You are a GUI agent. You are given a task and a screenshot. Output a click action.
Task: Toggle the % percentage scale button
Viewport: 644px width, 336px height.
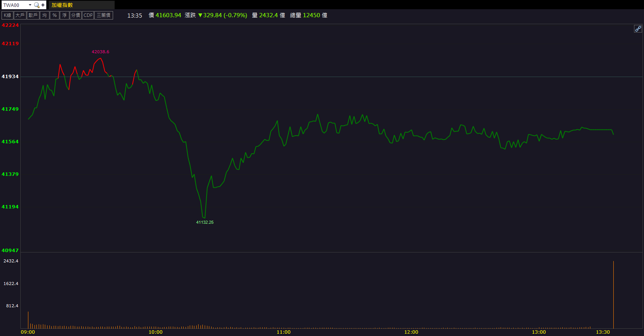pos(54,15)
